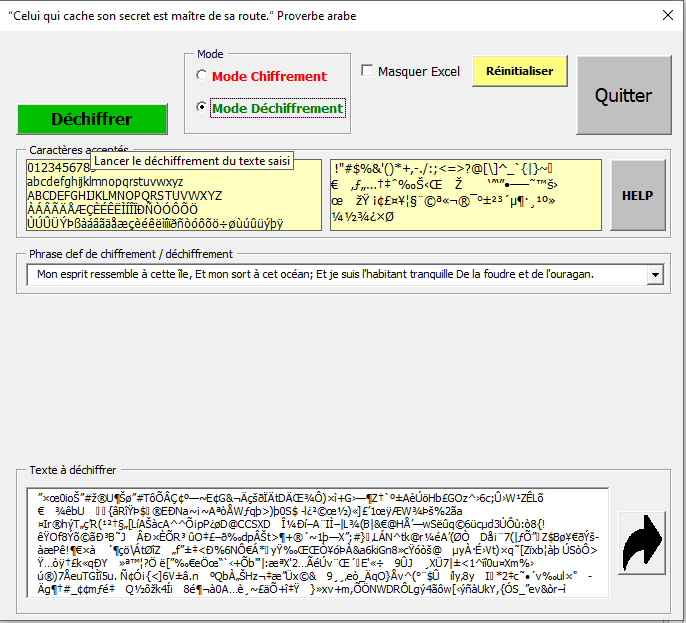Select the Mode Déchiffrement radio button

(203, 108)
